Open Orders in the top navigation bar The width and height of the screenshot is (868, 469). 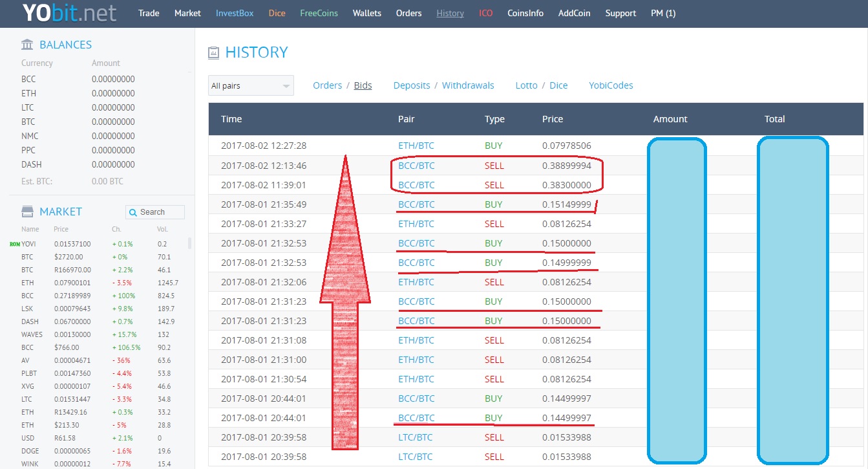408,13
